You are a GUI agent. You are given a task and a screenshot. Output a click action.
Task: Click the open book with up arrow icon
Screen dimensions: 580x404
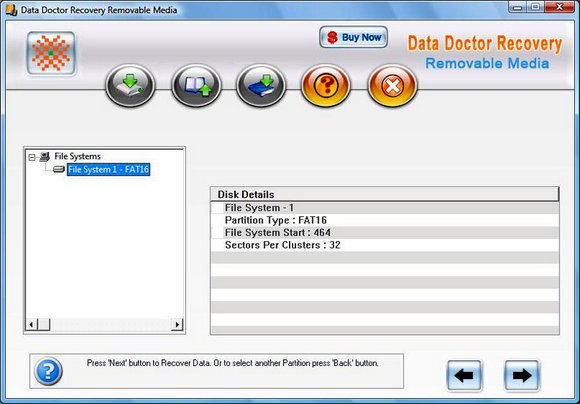click(x=196, y=85)
